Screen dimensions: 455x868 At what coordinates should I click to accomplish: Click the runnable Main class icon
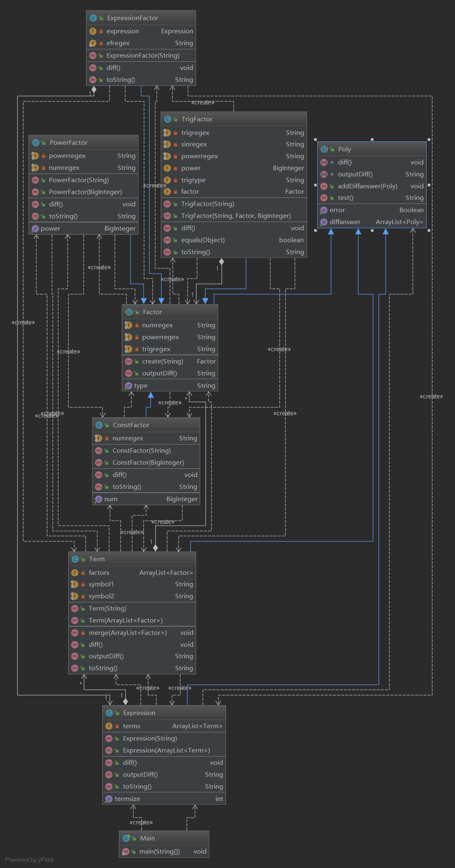(126, 838)
